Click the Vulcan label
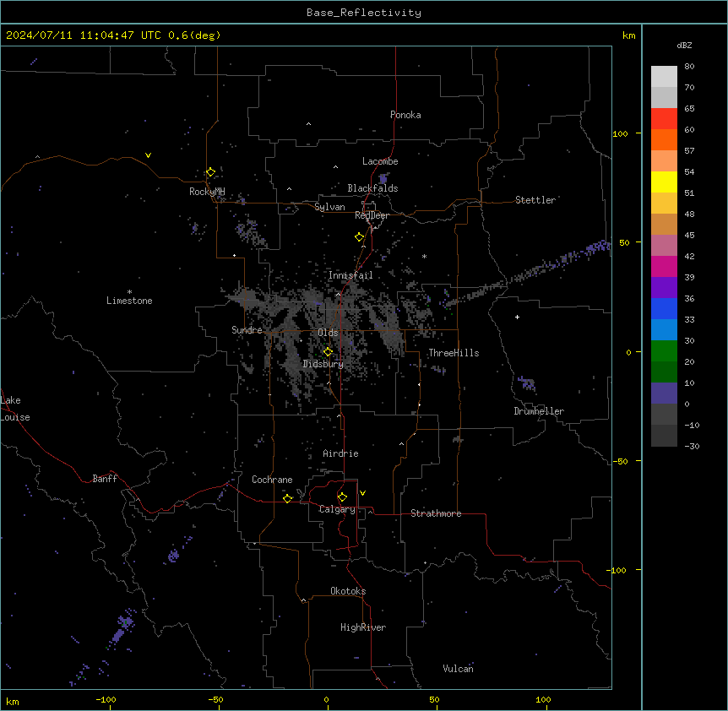The image size is (728, 711). (x=459, y=668)
